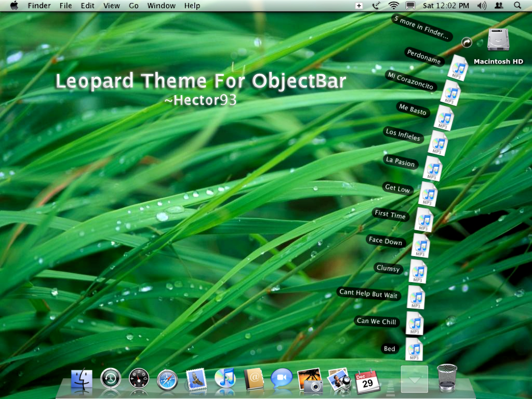Image resolution: width=532 pixels, height=399 pixels.
Task: Open the Go menu
Action: 134,6
